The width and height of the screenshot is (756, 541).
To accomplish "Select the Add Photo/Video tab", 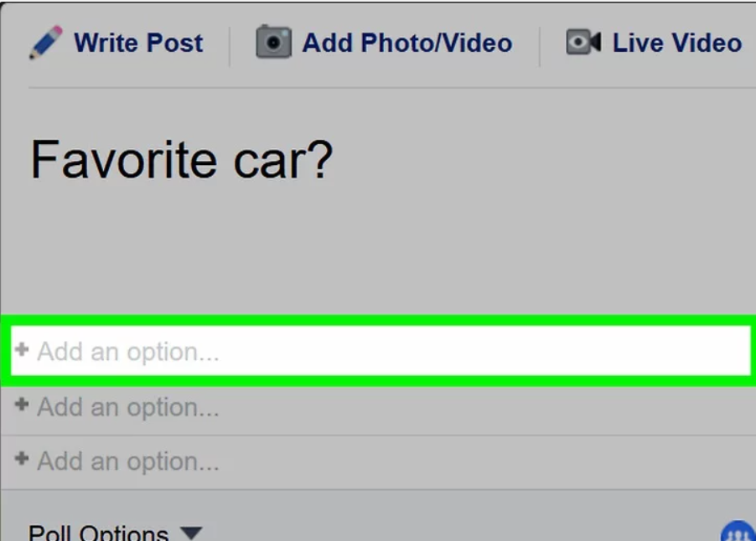I will coord(384,43).
